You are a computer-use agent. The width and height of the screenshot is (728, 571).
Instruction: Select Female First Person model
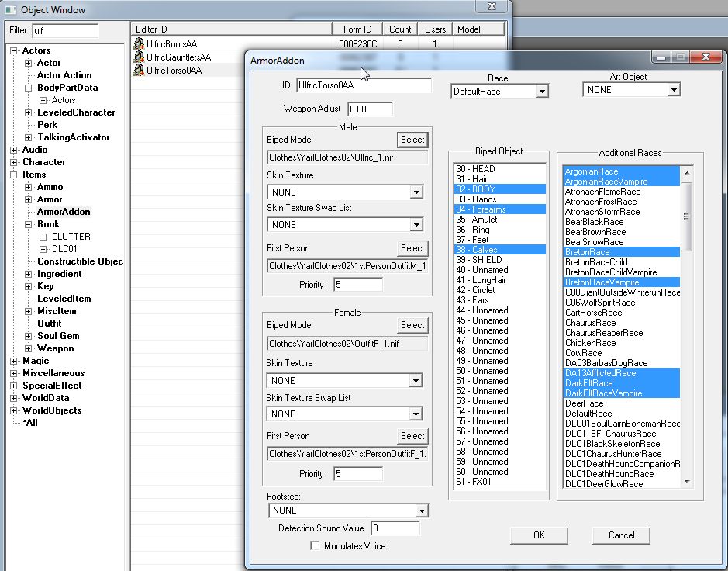tap(412, 436)
